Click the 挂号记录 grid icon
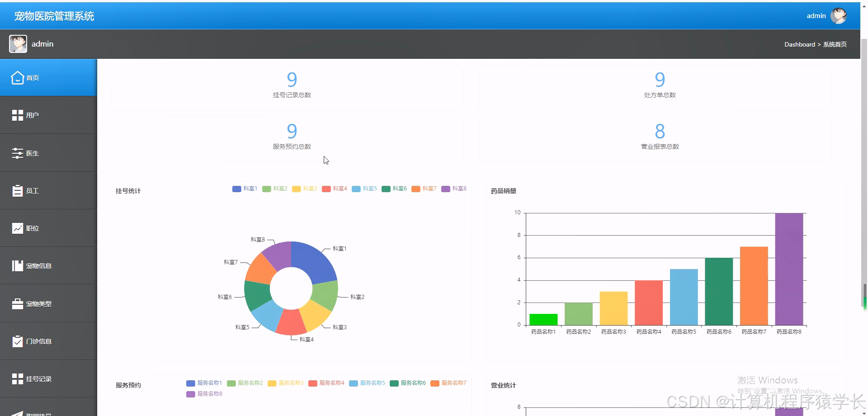Viewport: 868px width, 416px height. [17, 379]
